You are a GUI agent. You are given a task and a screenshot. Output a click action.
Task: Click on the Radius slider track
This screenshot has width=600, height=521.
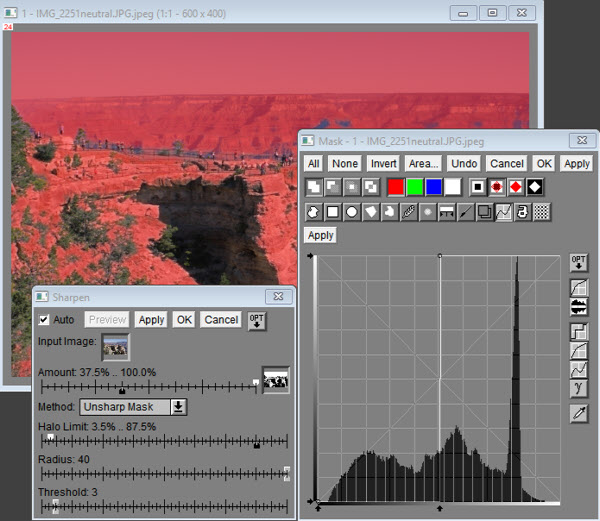click(164, 474)
